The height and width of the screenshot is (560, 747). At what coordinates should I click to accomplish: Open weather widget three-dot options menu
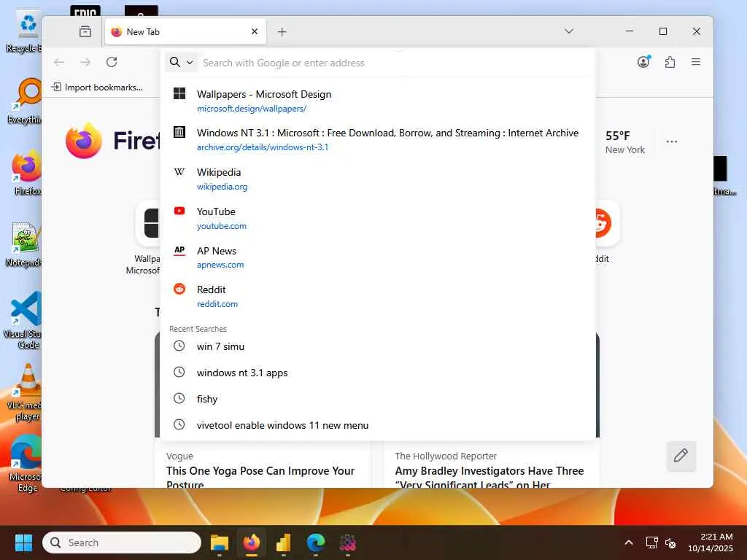coord(671,141)
